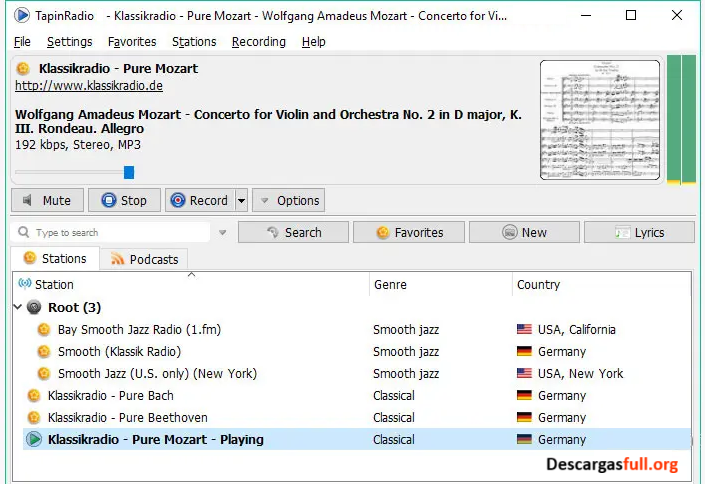The width and height of the screenshot is (705, 484).
Task: Click star icon of Bay Smooth Jazz Radio row
Action: point(44,330)
